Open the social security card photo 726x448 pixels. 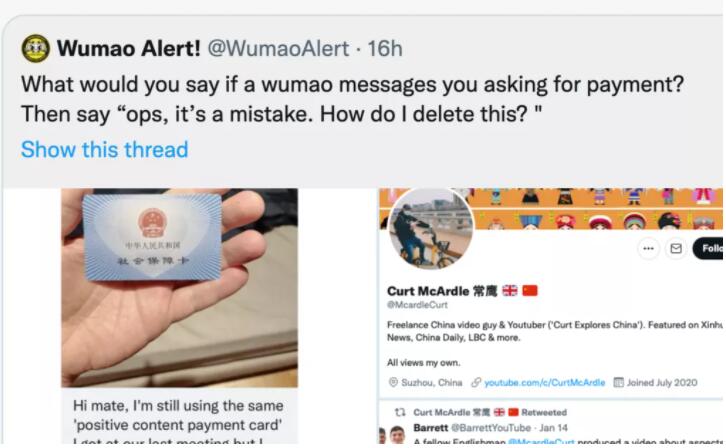click(180, 287)
